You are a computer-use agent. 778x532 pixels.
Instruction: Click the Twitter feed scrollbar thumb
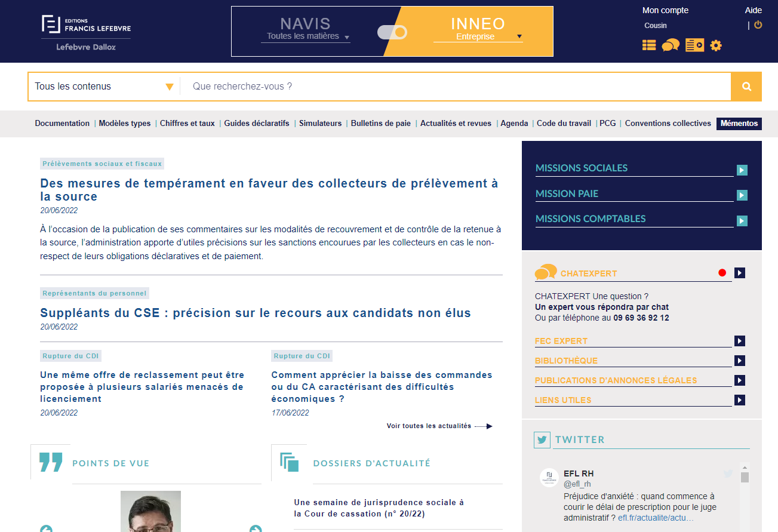(745, 477)
